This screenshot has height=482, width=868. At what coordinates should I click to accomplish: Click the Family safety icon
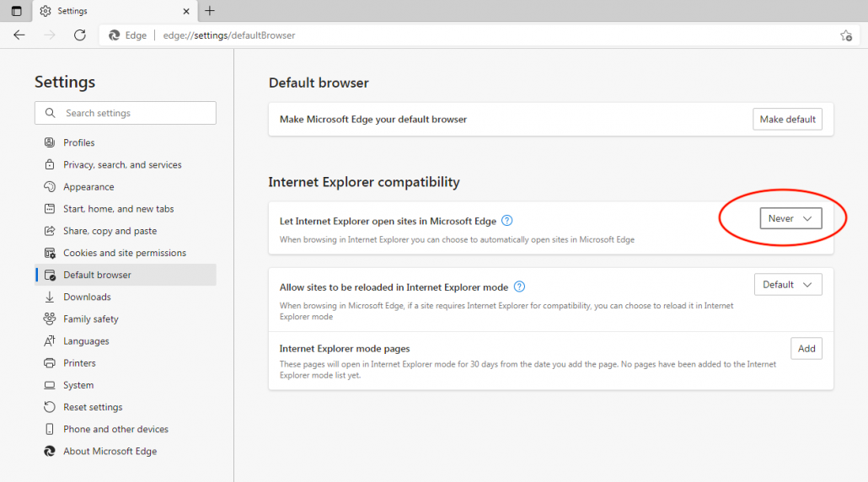point(50,319)
